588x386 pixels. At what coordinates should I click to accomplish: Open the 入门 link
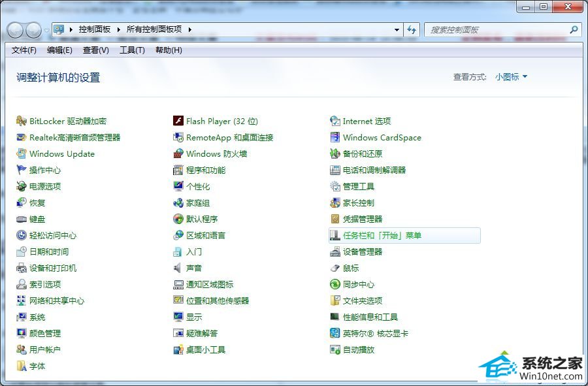[194, 252]
